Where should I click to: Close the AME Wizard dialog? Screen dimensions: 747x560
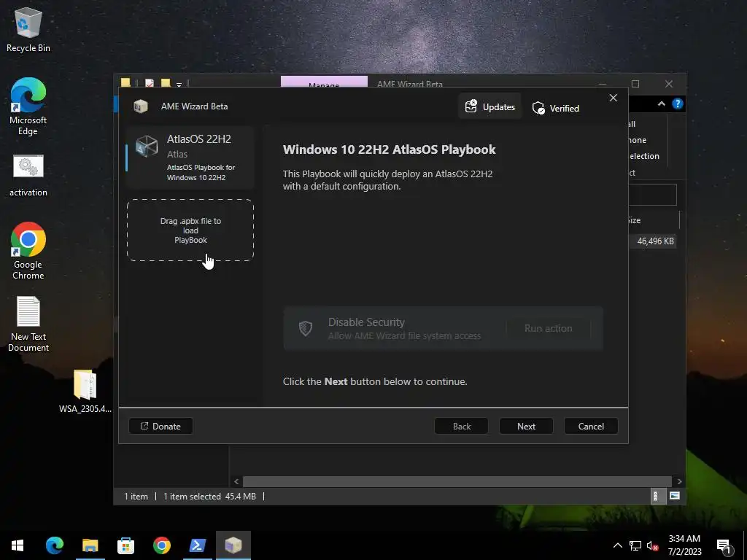(613, 98)
